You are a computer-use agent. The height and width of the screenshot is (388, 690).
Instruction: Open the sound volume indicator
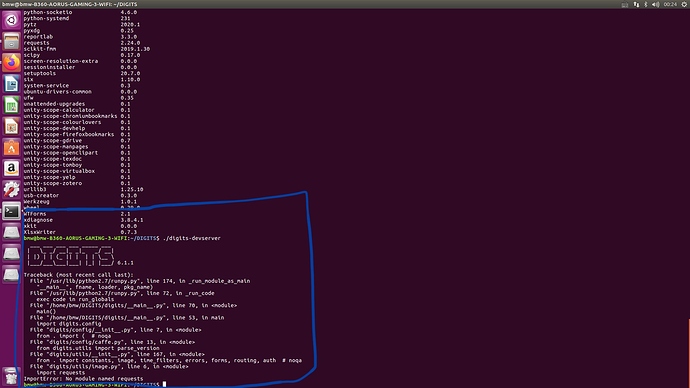point(655,4)
